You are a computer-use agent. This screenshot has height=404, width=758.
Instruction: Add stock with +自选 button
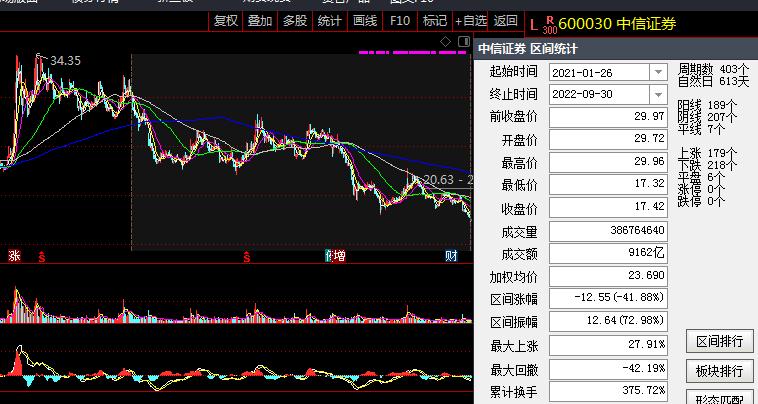click(471, 21)
